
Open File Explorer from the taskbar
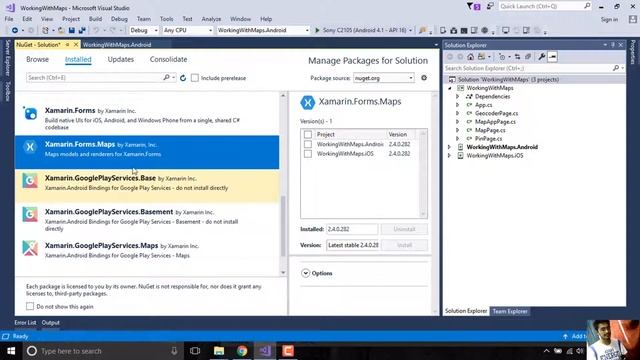(219, 351)
